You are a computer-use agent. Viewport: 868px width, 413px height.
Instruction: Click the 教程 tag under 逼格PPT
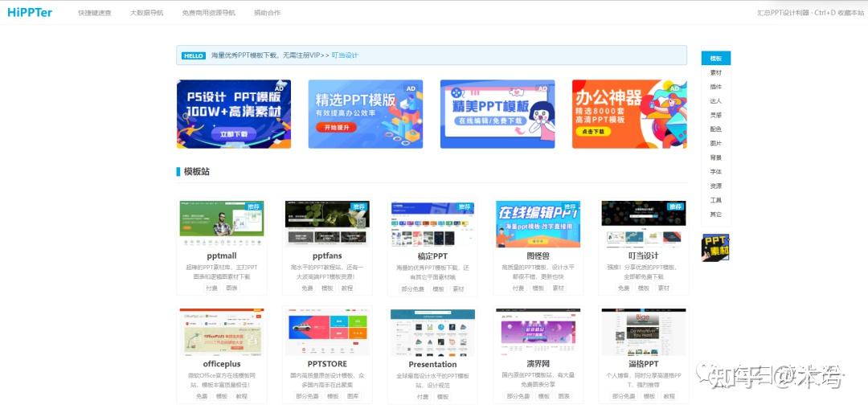[669, 396]
